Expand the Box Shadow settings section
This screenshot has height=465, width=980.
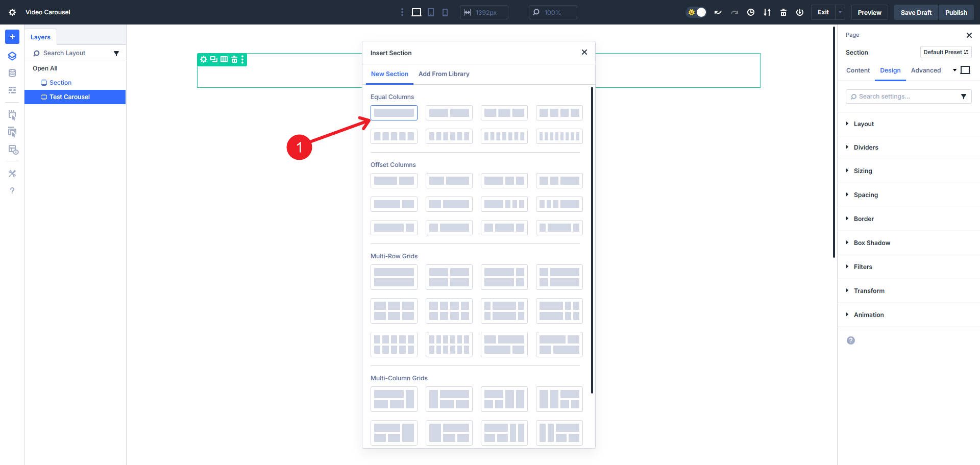(x=872, y=242)
